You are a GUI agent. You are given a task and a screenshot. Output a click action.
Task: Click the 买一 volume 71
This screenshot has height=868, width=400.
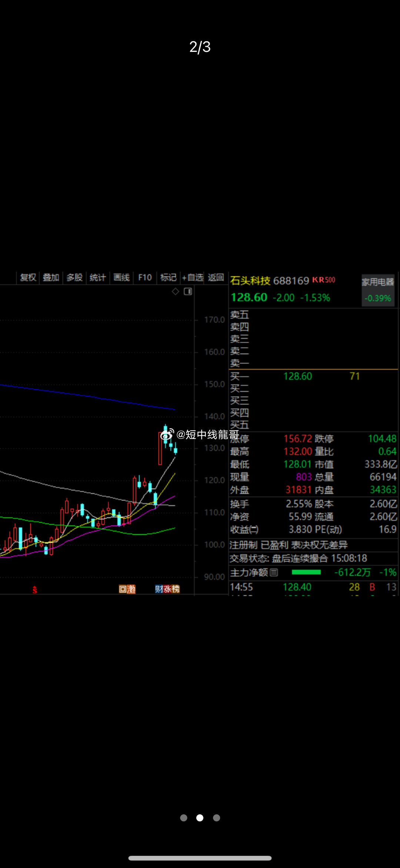click(x=355, y=376)
